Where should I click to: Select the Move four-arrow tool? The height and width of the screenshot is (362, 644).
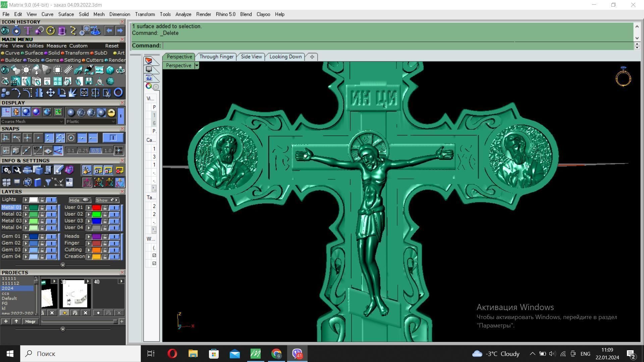click(x=50, y=93)
